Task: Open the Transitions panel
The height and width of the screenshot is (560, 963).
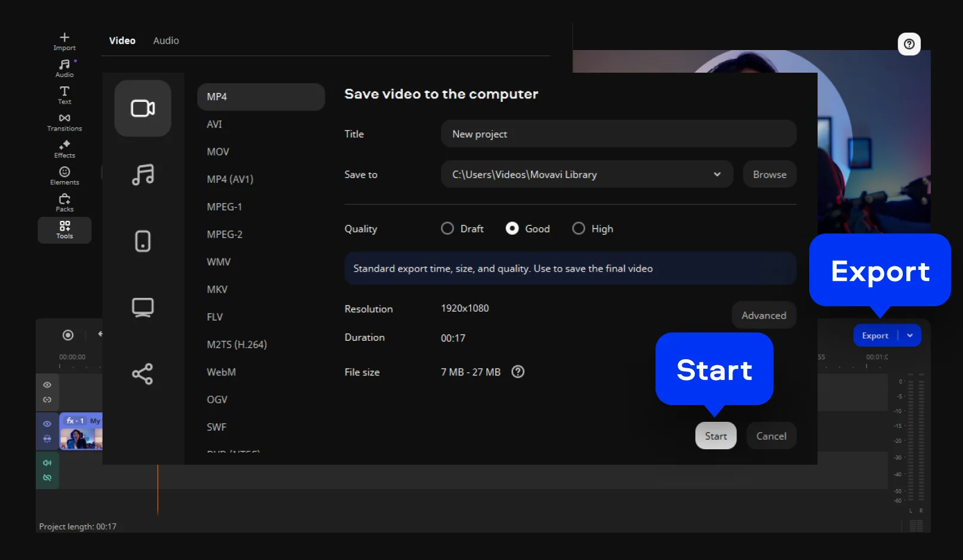Action: (x=64, y=122)
